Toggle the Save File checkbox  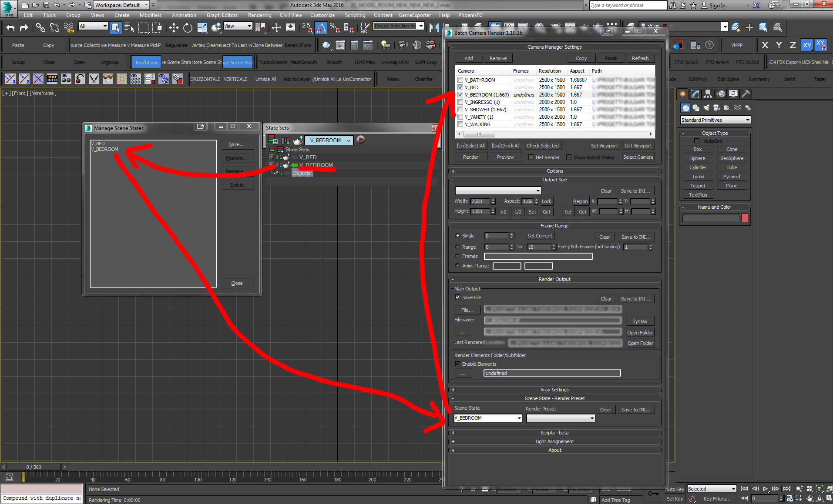(457, 297)
